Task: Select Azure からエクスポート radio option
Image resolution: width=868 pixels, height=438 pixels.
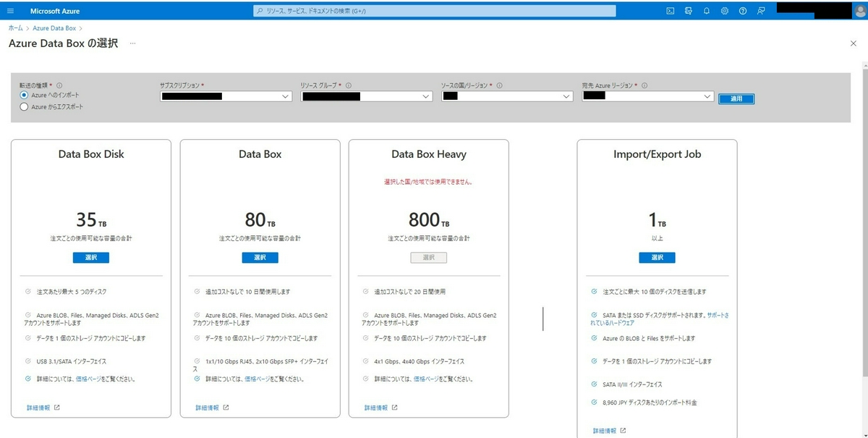Action: click(25, 107)
